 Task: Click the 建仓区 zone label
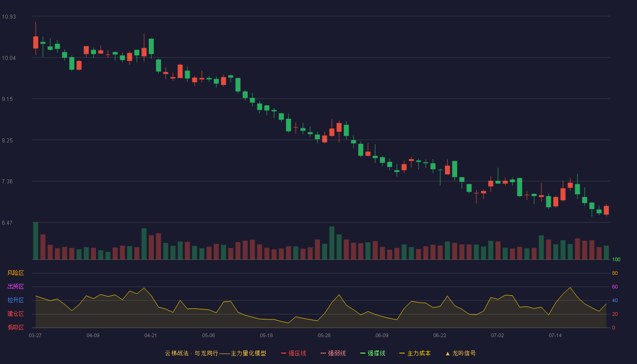[x=15, y=314]
